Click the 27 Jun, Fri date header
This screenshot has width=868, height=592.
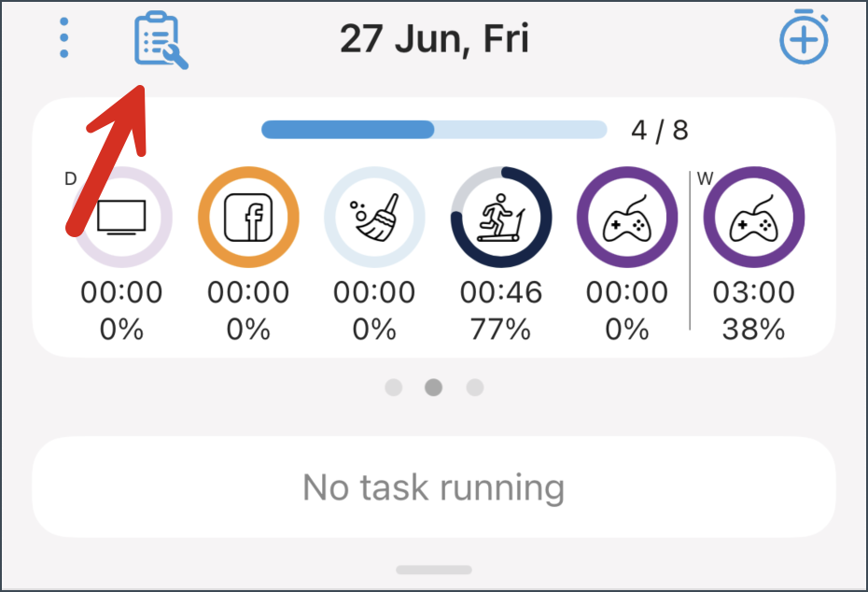[x=435, y=39]
